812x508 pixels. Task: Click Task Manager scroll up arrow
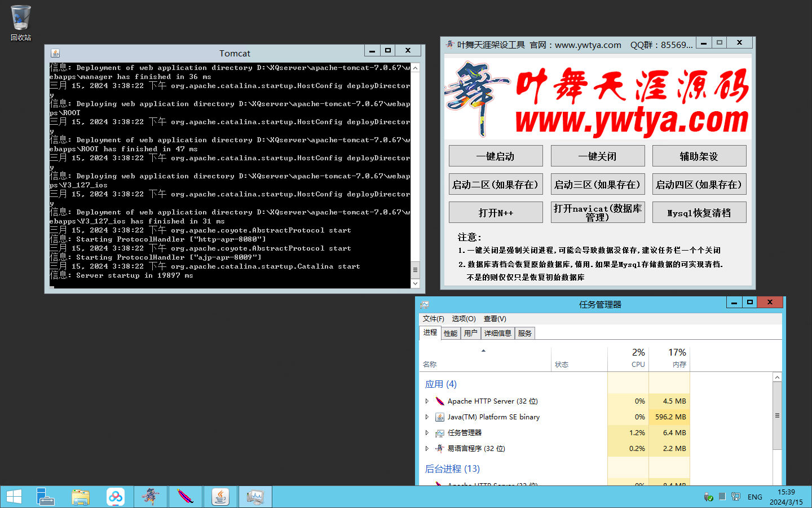point(777,377)
